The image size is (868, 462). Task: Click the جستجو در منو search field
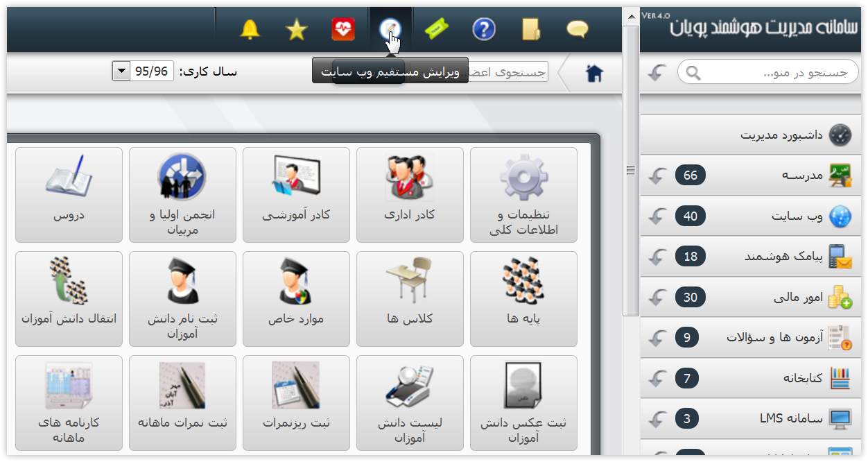pyautogui.click(x=768, y=72)
